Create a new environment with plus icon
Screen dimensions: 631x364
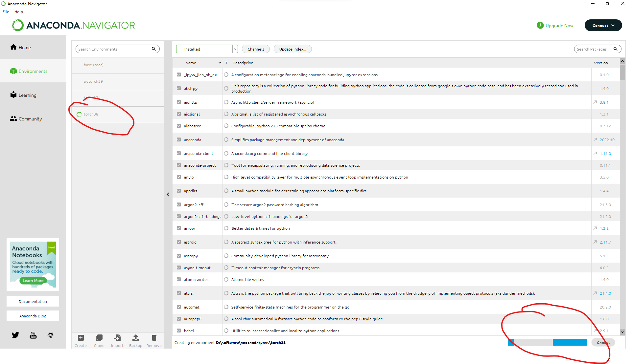81,338
